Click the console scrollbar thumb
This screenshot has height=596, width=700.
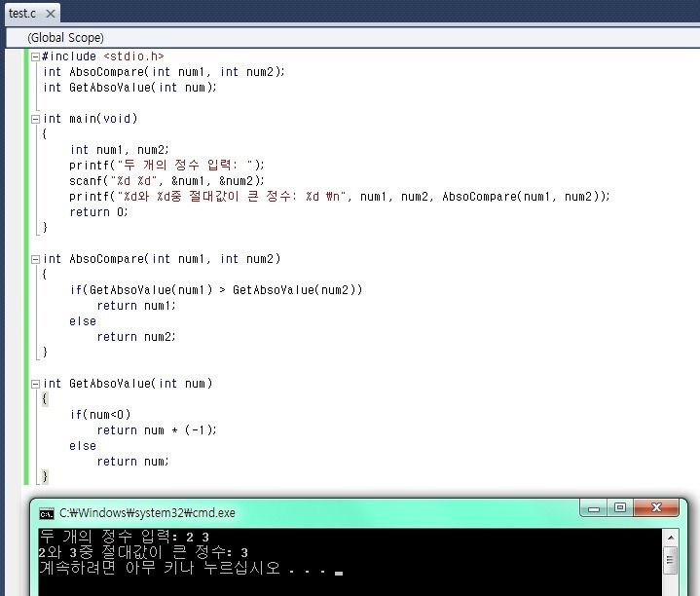(x=671, y=560)
